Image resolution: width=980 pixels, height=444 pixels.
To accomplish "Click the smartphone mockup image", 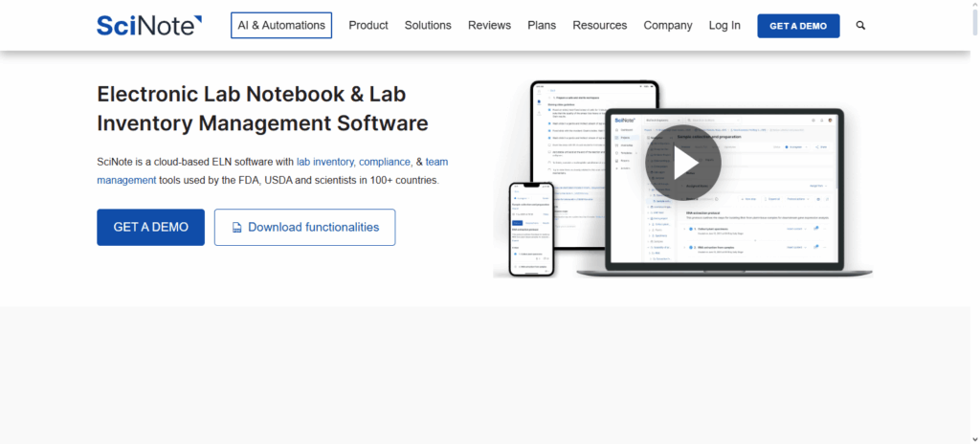I will 531,228.
